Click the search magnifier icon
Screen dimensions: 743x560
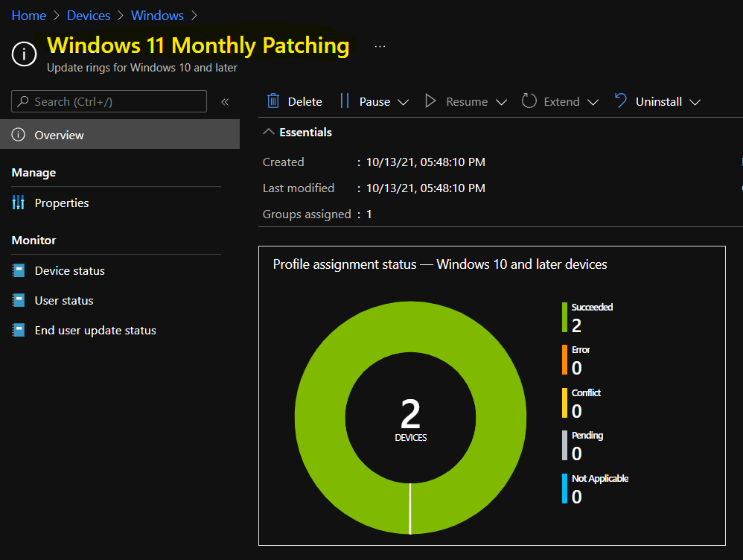pyautogui.click(x=23, y=101)
